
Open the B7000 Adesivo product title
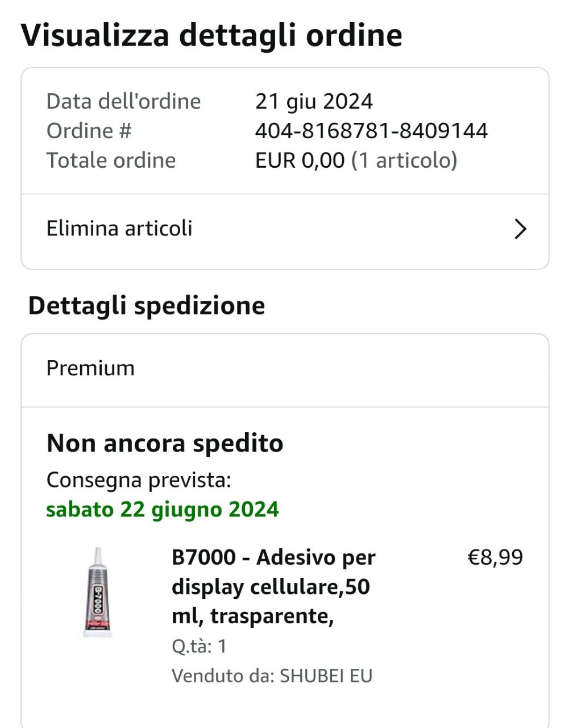(273, 586)
